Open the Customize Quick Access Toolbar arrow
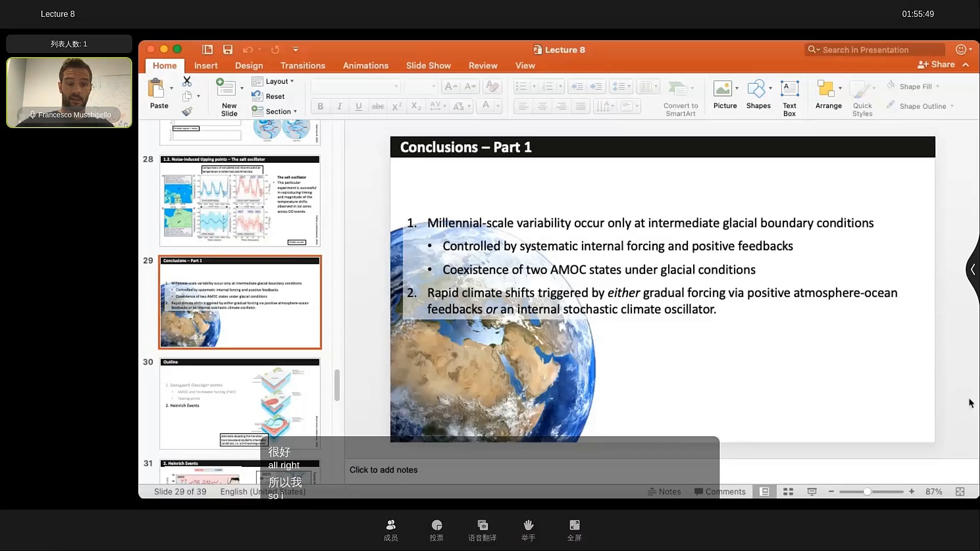The width and height of the screenshot is (980, 551). pos(296,49)
